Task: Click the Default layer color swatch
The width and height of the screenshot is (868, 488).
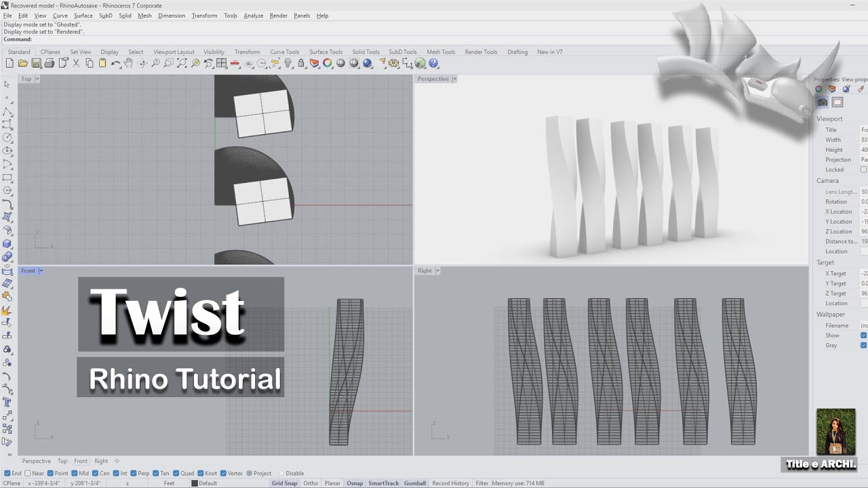Action: tap(195, 483)
